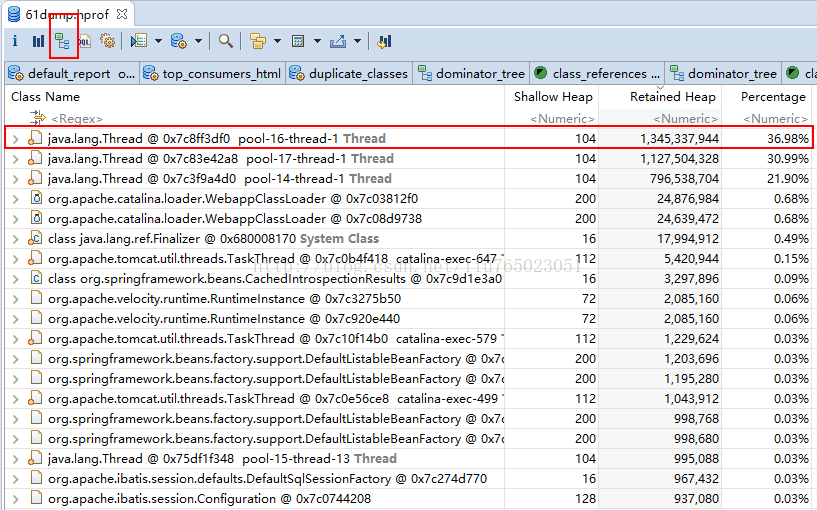Screen dimensions: 817x510
Task: Open the Histogram view
Action: point(38,41)
